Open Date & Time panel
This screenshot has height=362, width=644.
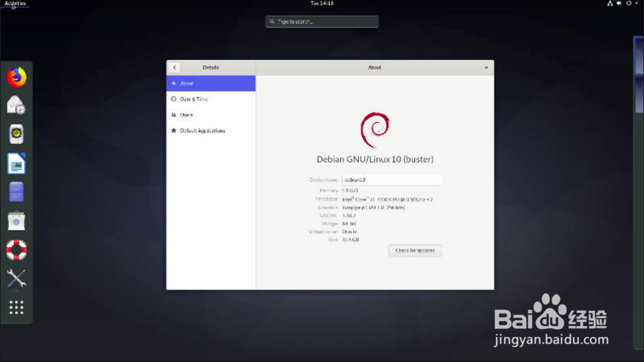(211, 99)
